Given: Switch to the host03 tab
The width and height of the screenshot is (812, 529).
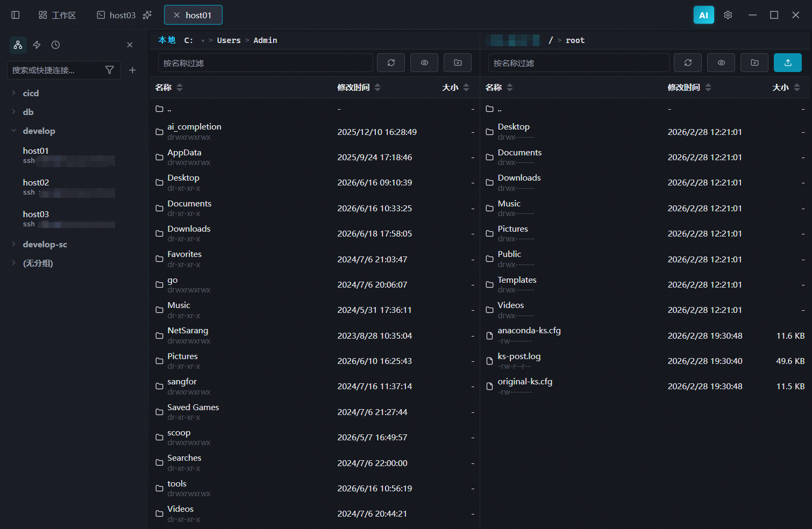Looking at the screenshot, I should [116, 15].
